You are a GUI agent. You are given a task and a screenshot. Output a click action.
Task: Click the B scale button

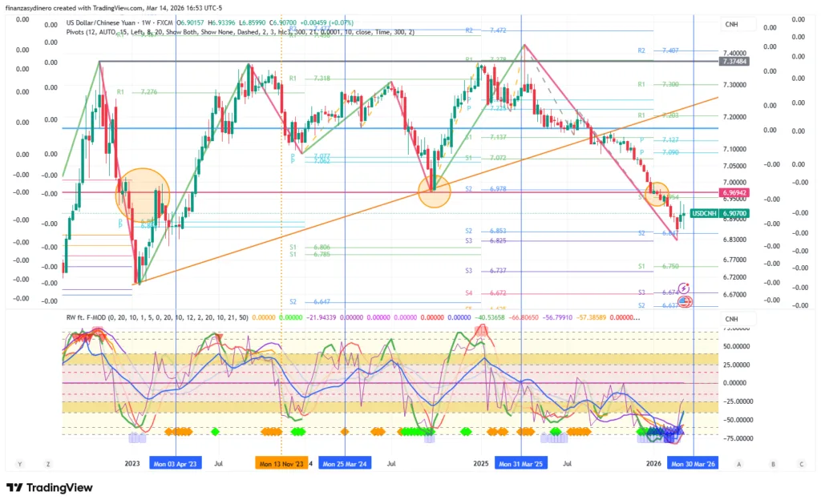[772, 464]
